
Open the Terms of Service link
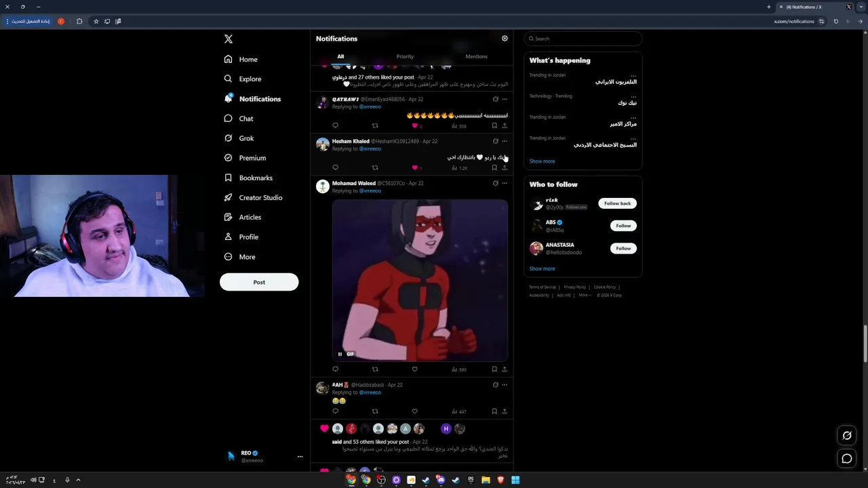coord(542,287)
